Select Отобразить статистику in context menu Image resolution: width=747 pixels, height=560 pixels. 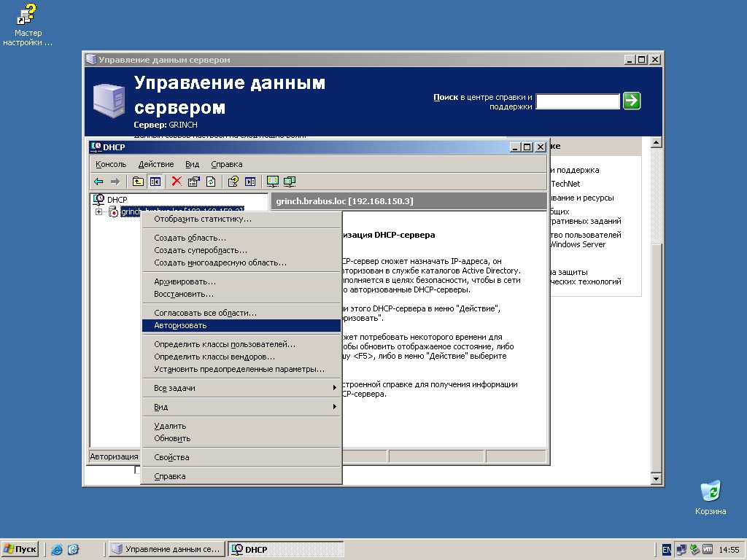(241, 219)
